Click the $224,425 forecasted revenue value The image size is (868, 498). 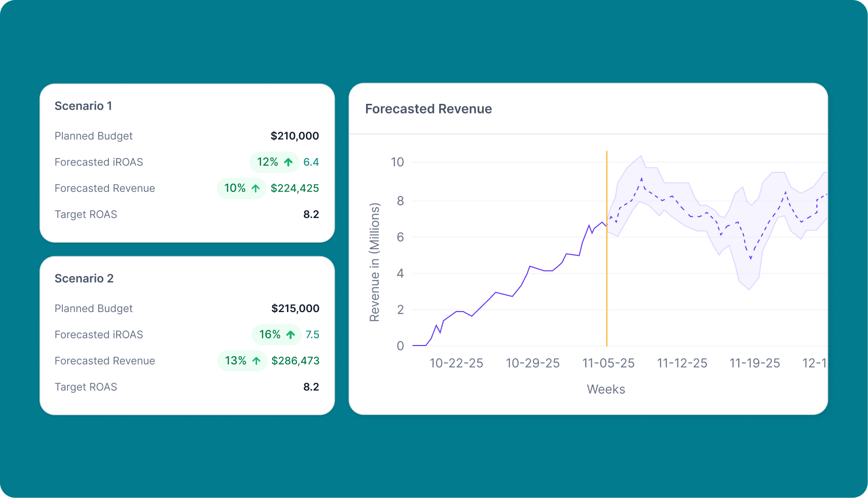(x=295, y=188)
